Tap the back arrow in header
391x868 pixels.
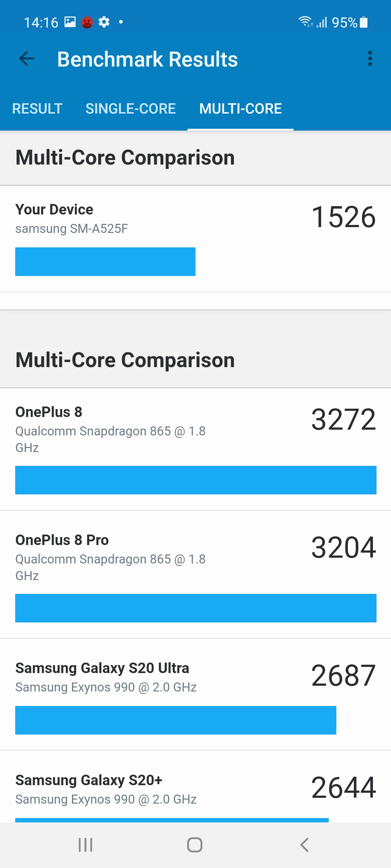[x=27, y=59]
